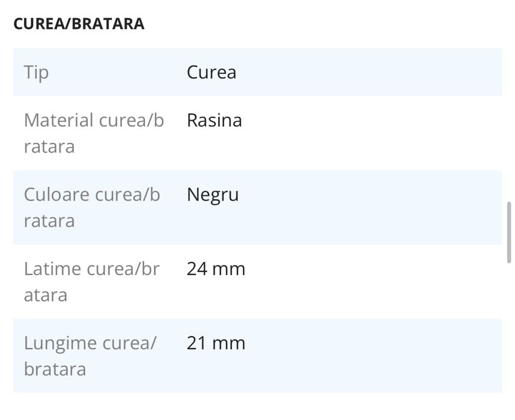This screenshot has height=420, width=515.
Task: Click the word CUREA in the heading
Action: coord(34,24)
